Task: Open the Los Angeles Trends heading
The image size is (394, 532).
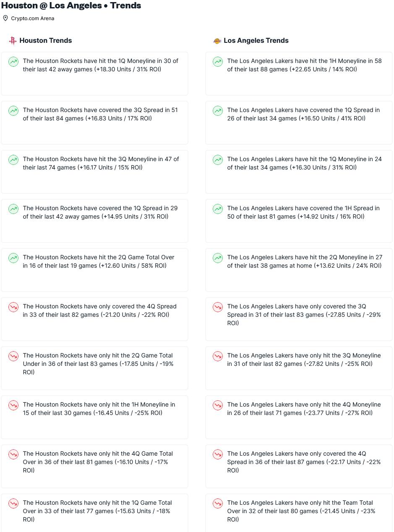Action: click(x=256, y=41)
